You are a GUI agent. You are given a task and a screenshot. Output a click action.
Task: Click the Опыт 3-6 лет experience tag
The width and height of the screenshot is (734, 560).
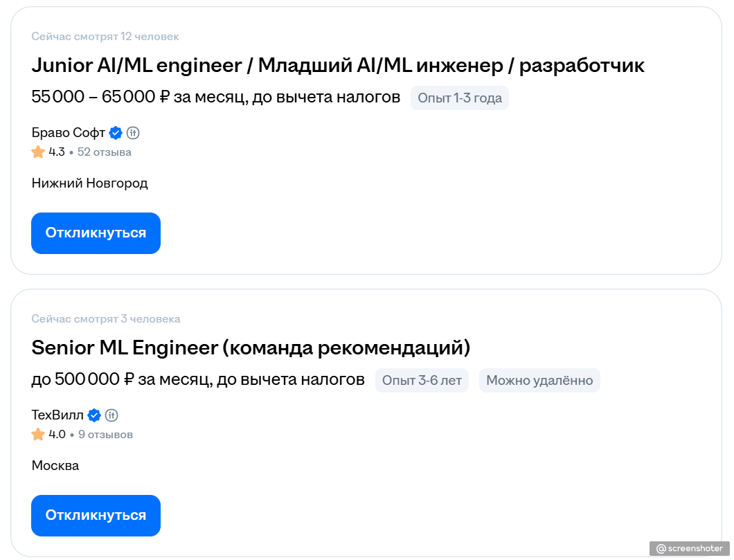[x=422, y=380]
